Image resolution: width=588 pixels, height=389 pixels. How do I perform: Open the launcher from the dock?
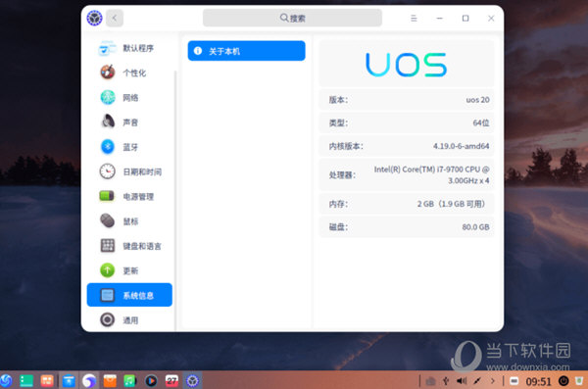click(x=6, y=381)
